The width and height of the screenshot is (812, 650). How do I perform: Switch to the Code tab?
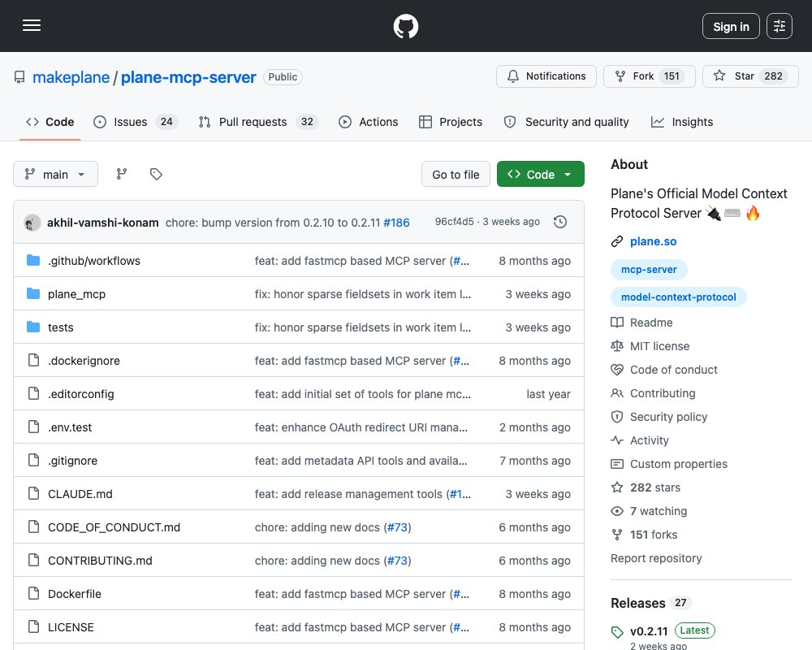[x=50, y=122]
